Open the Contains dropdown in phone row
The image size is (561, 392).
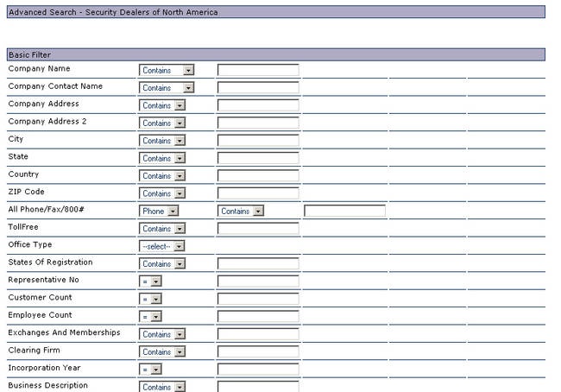coord(241,211)
